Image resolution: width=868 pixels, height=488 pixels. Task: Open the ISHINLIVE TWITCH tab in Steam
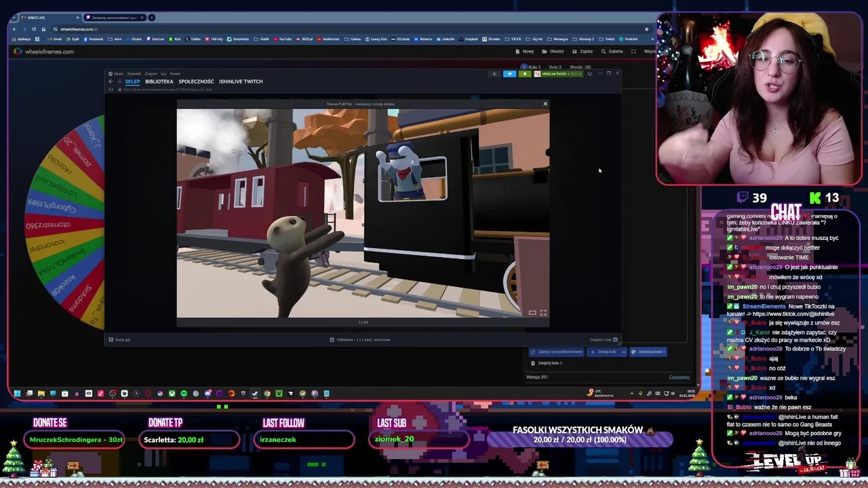[241, 81]
